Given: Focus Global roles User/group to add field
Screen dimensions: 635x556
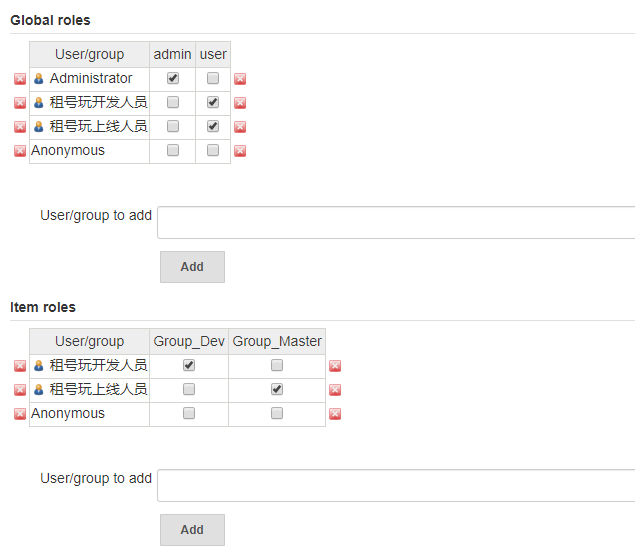Looking at the screenshot, I should 396,222.
